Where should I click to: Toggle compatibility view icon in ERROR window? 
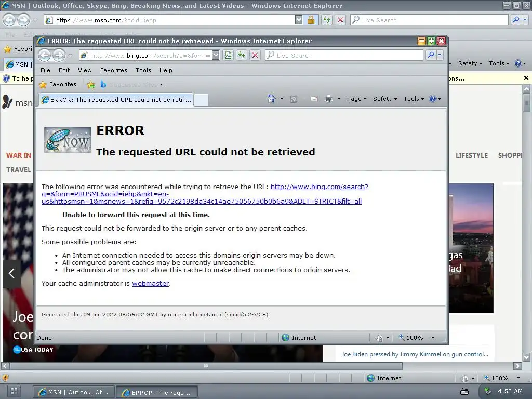229,55
